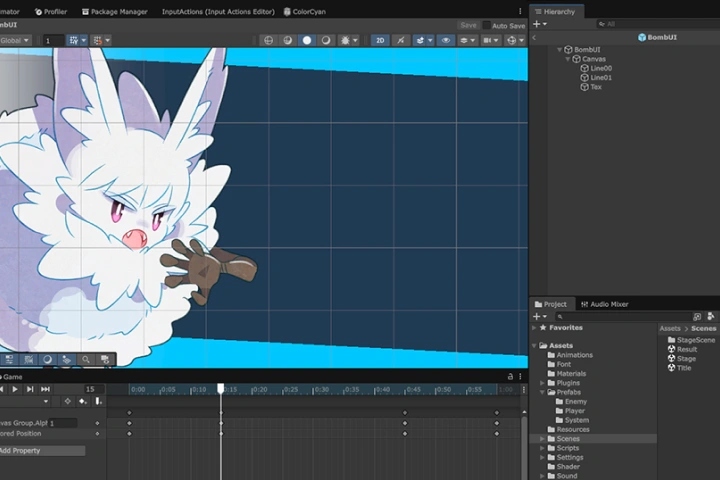This screenshot has height=480, width=720.
Task: Toggle scene effects icon
Action: [420, 40]
